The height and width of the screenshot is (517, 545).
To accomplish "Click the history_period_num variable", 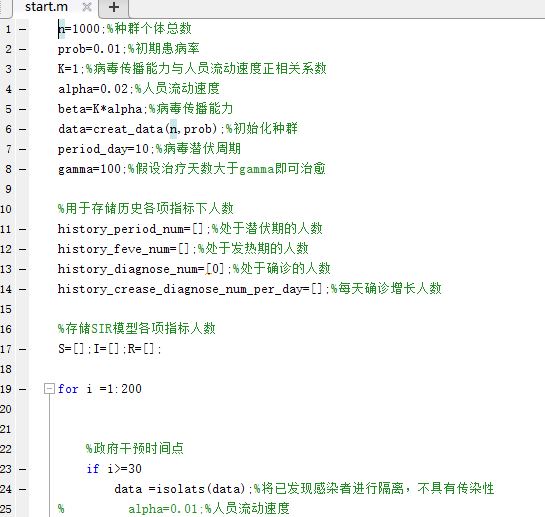I will point(121,229).
